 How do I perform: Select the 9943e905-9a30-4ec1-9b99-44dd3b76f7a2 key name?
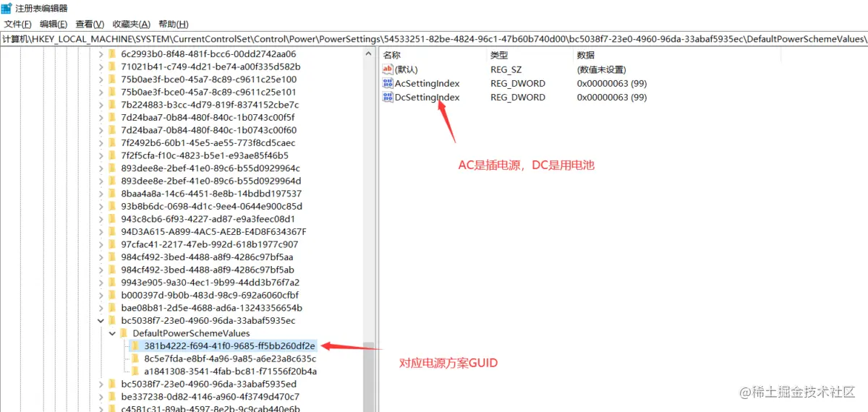click(210, 283)
